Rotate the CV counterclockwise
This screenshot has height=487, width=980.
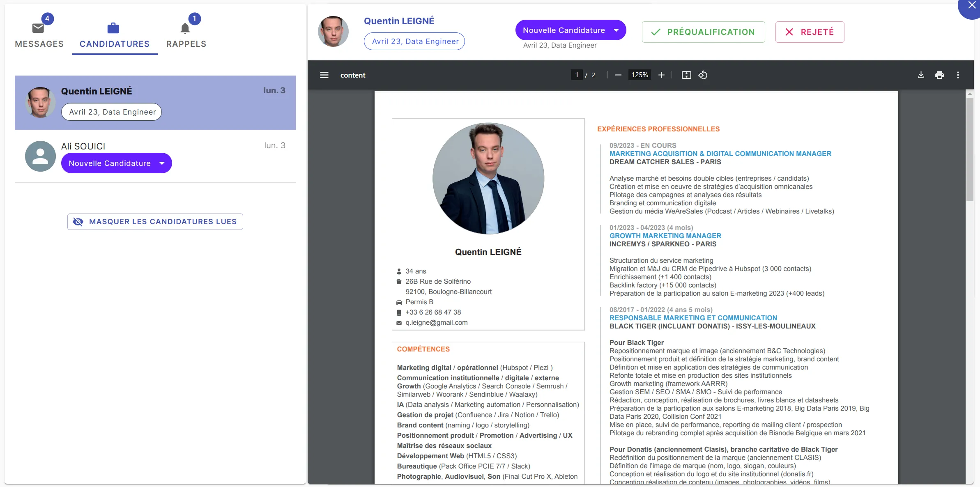tap(703, 75)
